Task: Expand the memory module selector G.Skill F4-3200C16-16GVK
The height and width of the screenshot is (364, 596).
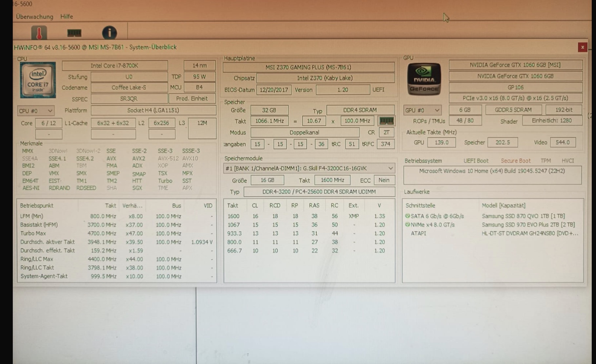Action: [309, 168]
